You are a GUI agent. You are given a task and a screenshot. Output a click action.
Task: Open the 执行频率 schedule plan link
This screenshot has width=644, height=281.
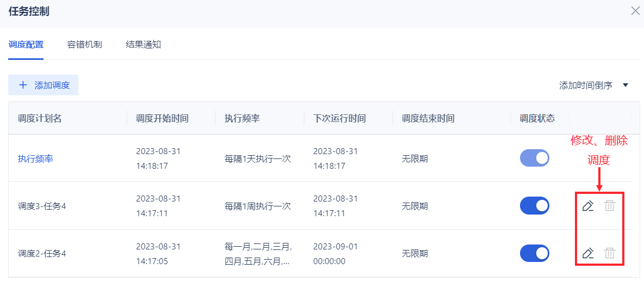[35, 158]
